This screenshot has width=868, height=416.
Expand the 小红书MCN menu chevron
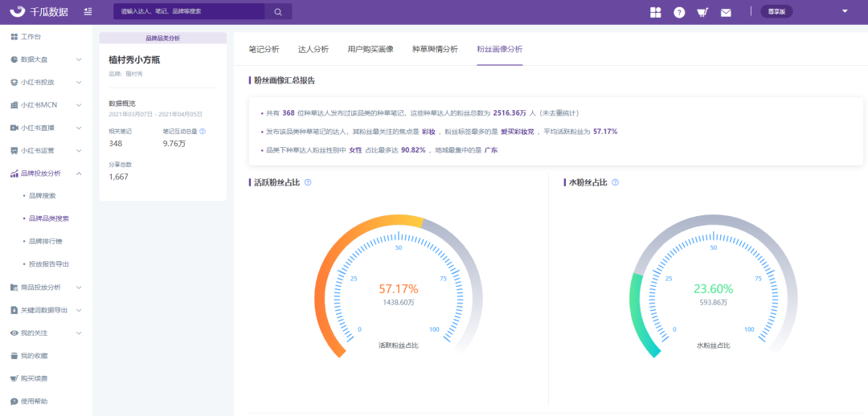(x=79, y=105)
